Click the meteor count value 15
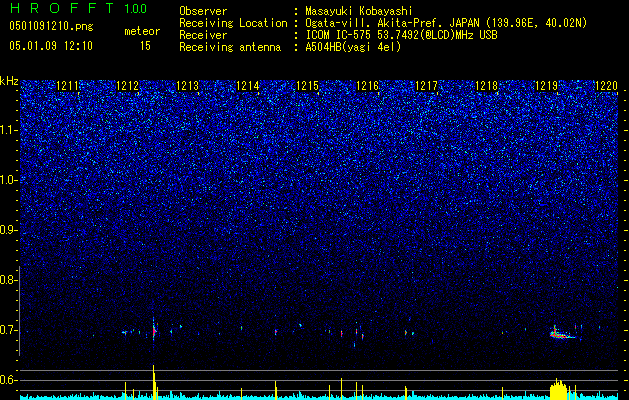This screenshot has height=400, width=629. click(145, 46)
